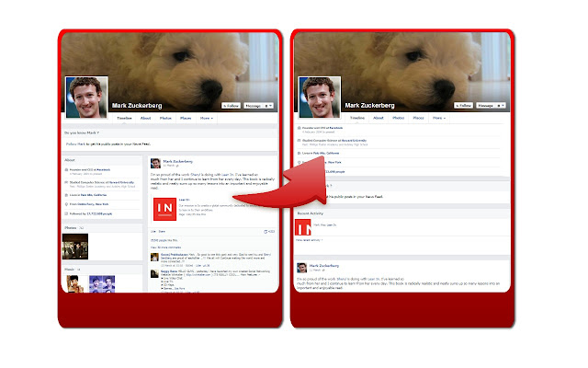Click Facebook employer link in left About box
This screenshot has width=588, height=368.
(104, 169)
